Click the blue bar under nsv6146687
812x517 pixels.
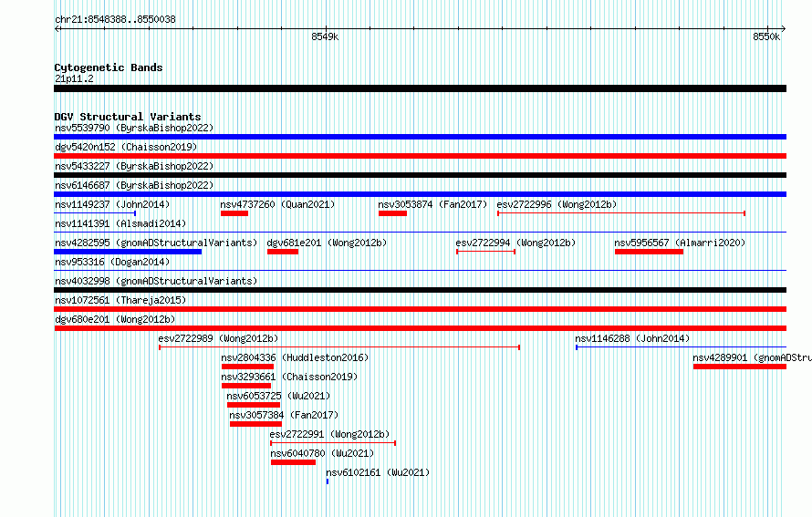point(420,194)
